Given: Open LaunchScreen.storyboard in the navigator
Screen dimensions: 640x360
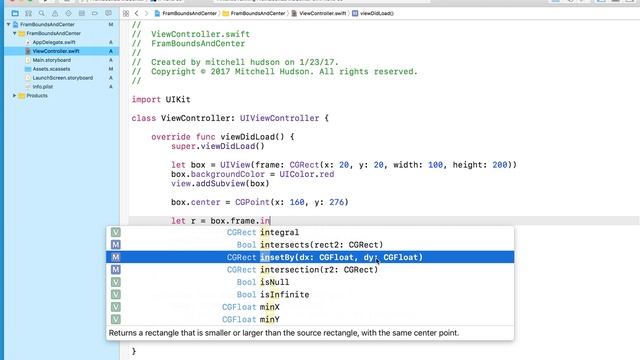Looking at the screenshot, I should coord(62,78).
